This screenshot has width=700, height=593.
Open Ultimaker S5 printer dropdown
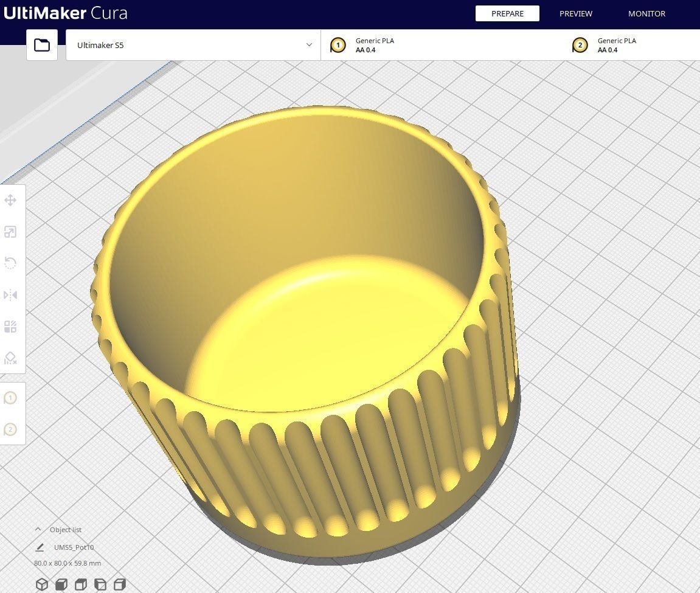(x=193, y=45)
